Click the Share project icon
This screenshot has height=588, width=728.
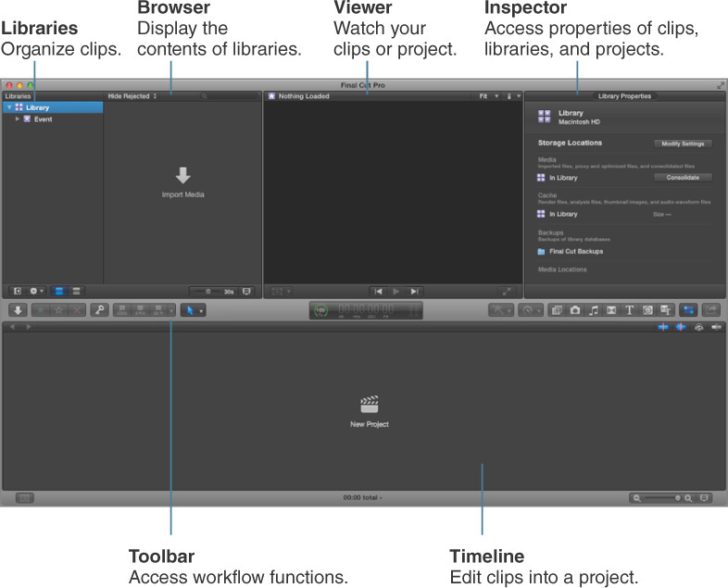pyautogui.click(x=710, y=310)
